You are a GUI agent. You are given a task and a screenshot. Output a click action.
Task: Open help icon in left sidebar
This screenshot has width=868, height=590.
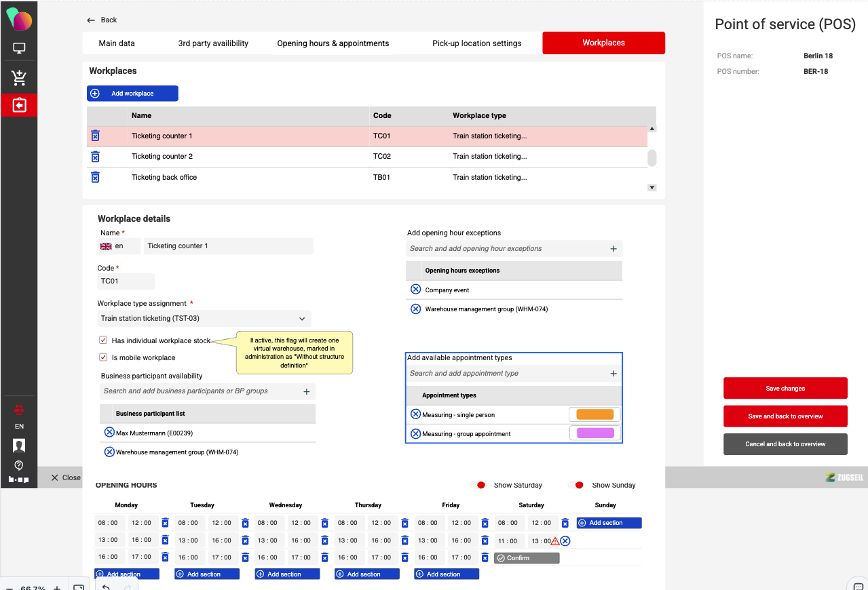[x=19, y=465]
